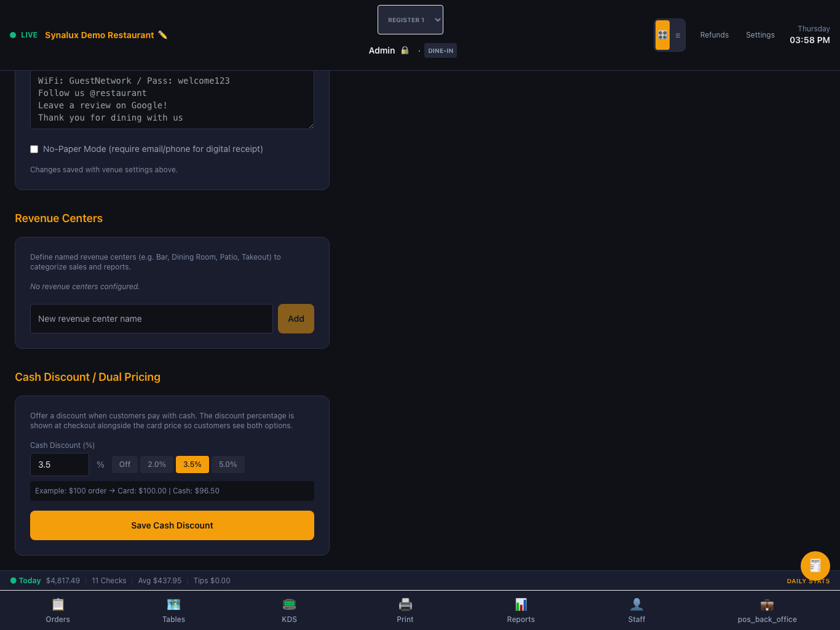Open the Refunds menu item
Screen dimensions: 840x630
715,35
